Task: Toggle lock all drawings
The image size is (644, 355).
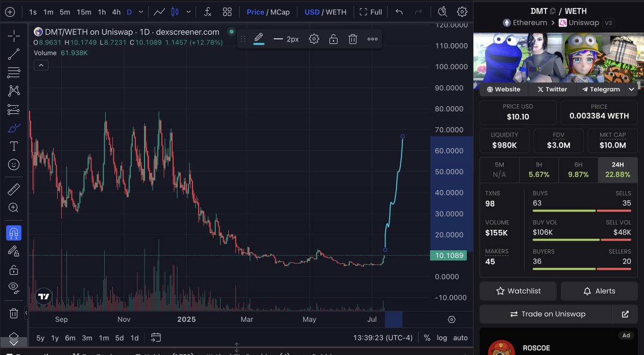Action: 13,270
